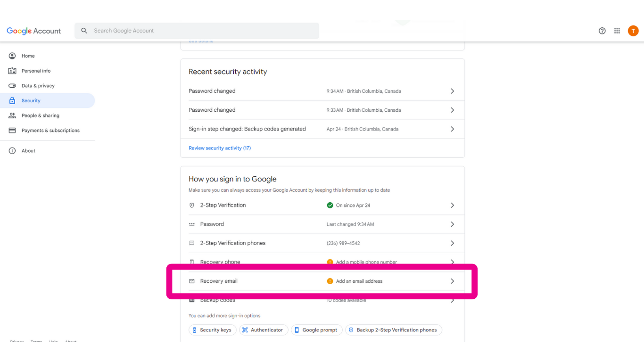Click Apr 24 · British Columbia, Canada text
Viewport: 644px width, 362px height.
tap(363, 129)
